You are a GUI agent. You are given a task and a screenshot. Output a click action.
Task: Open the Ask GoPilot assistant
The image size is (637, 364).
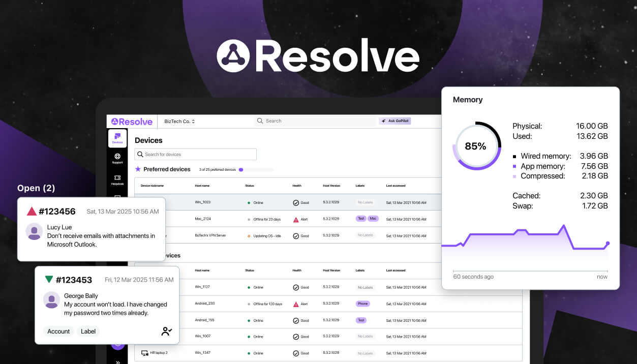coord(395,120)
